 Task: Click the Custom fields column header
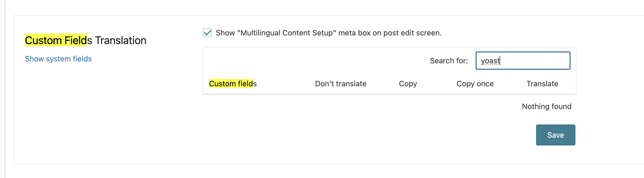(x=233, y=84)
